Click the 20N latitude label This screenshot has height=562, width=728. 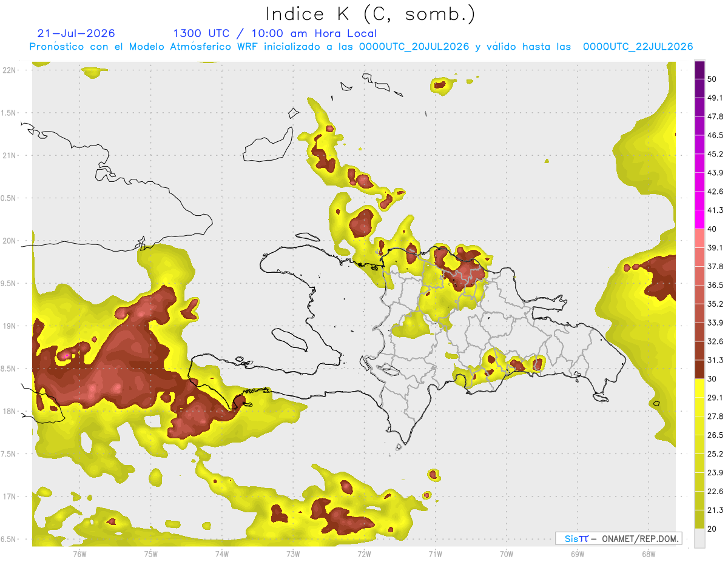coord(9,241)
